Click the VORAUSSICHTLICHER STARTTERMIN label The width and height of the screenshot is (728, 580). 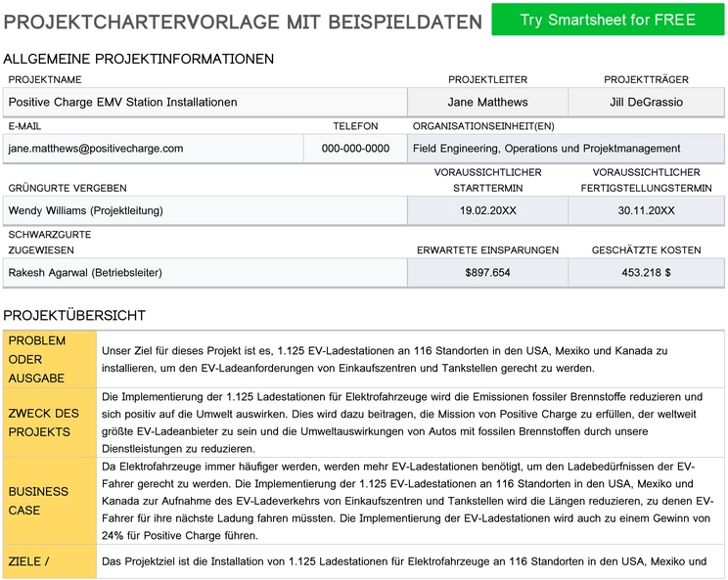pos(487,180)
